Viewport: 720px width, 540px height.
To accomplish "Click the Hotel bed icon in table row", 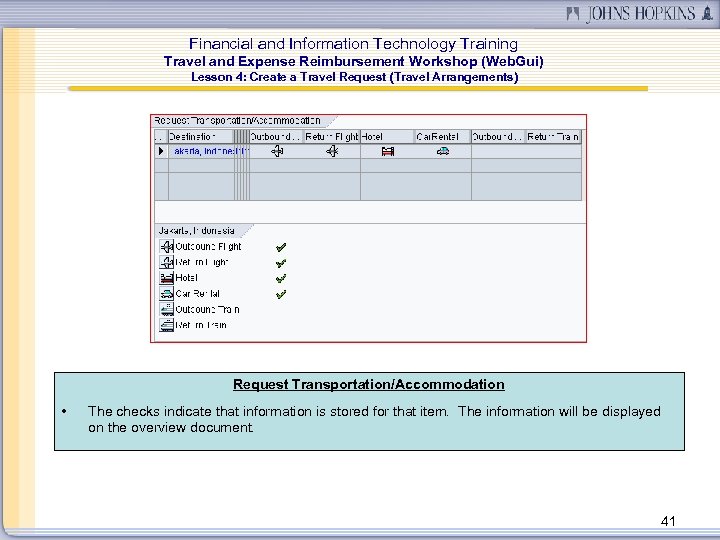I will point(388,151).
